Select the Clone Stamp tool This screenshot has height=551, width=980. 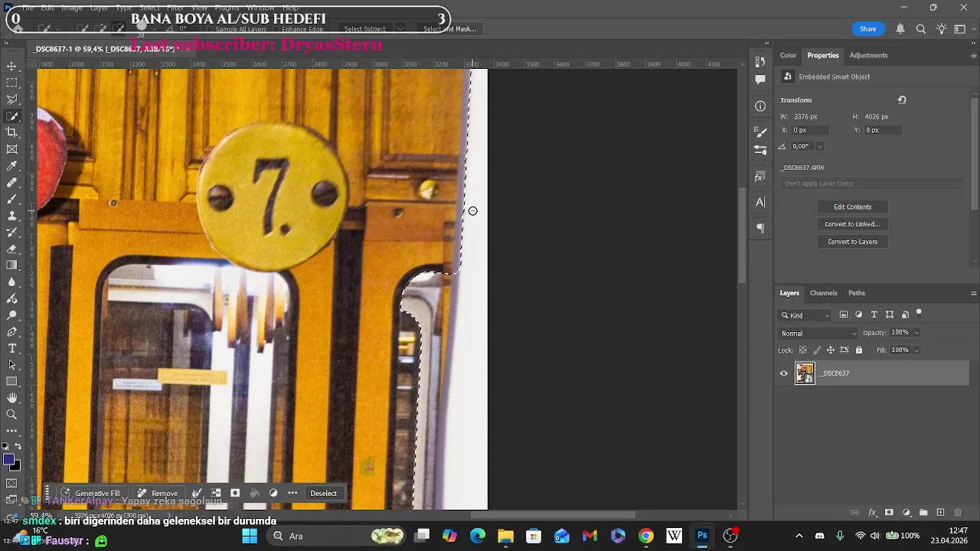point(12,216)
